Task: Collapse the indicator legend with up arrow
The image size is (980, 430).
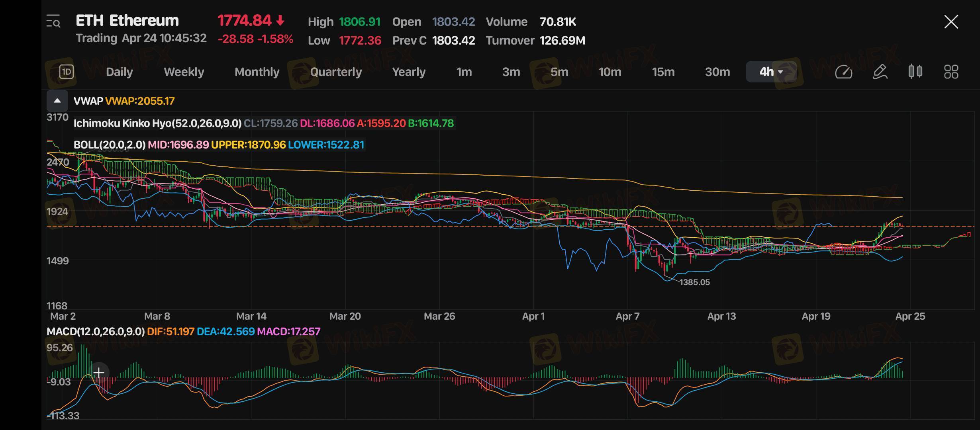Action: pyautogui.click(x=57, y=101)
